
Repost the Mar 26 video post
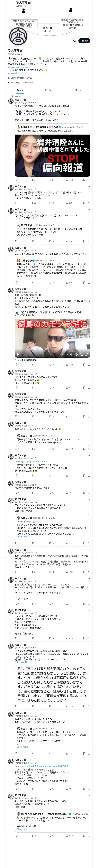click(33, 365)
